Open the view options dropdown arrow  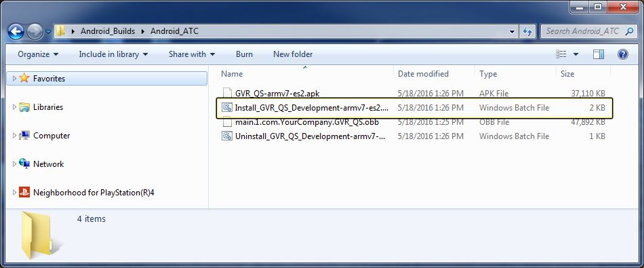[576, 54]
